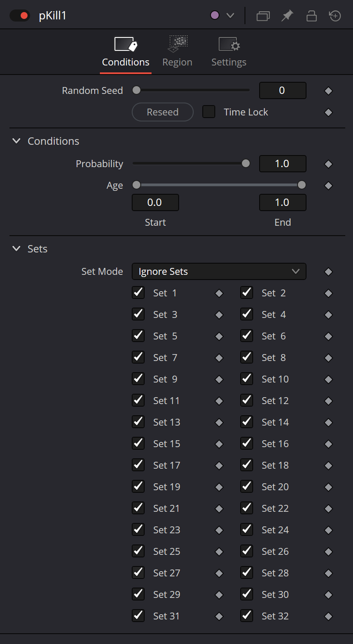
Task: Switch to the Conditions tab
Action: click(126, 52)
